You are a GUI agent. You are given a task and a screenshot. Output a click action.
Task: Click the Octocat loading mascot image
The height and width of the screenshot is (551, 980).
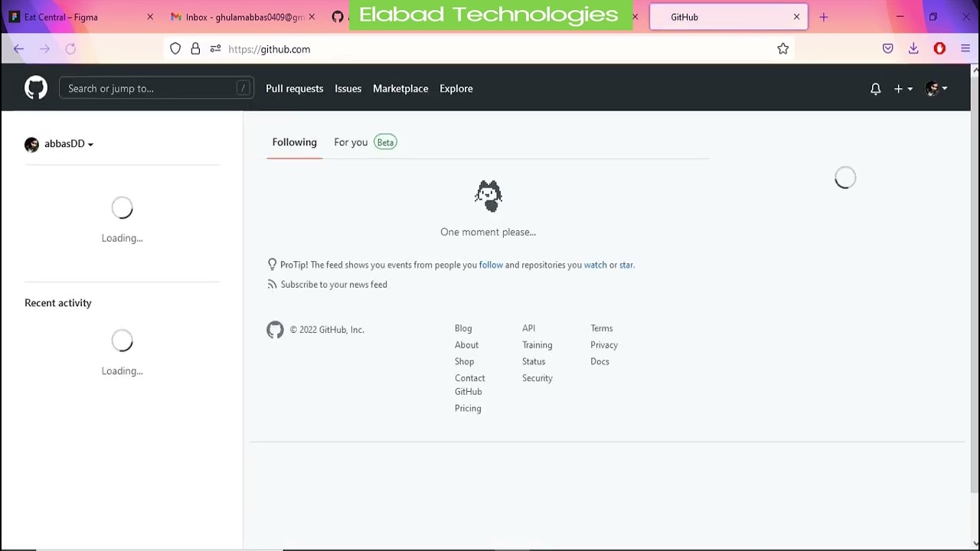click(x=488, y=197)
